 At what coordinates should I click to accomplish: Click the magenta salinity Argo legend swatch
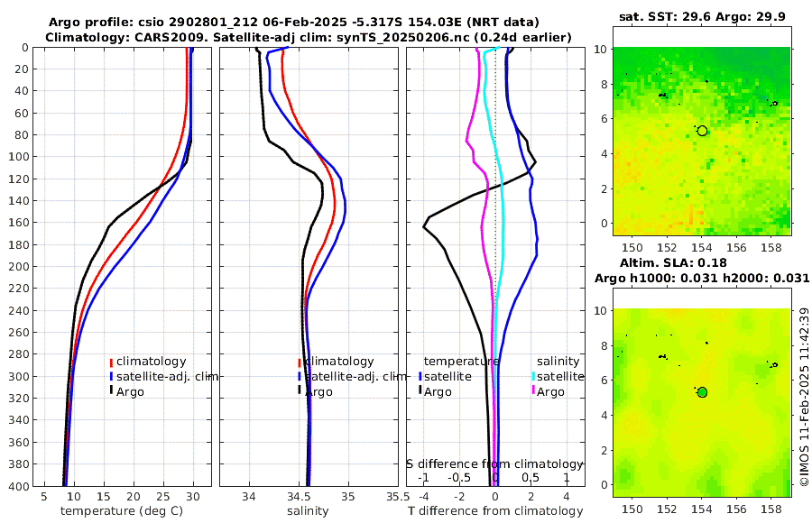(x=533, y=391)
